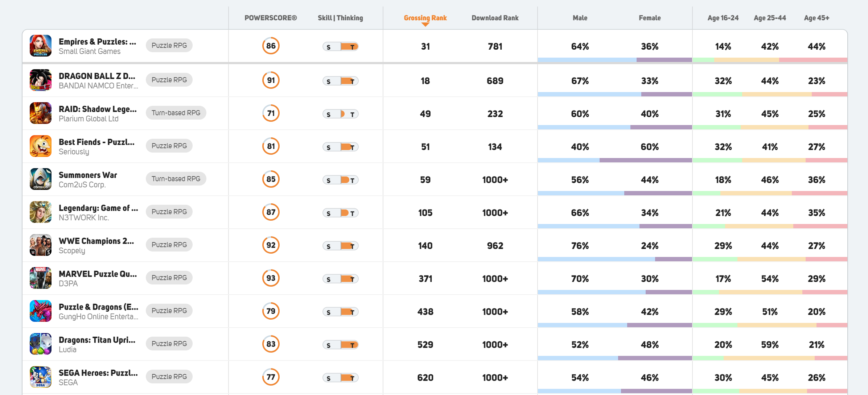Screen dimensions: 868x395
Task: Open the MARVEL Puzzle Quest app icon
Action: (x=41, y=278)
